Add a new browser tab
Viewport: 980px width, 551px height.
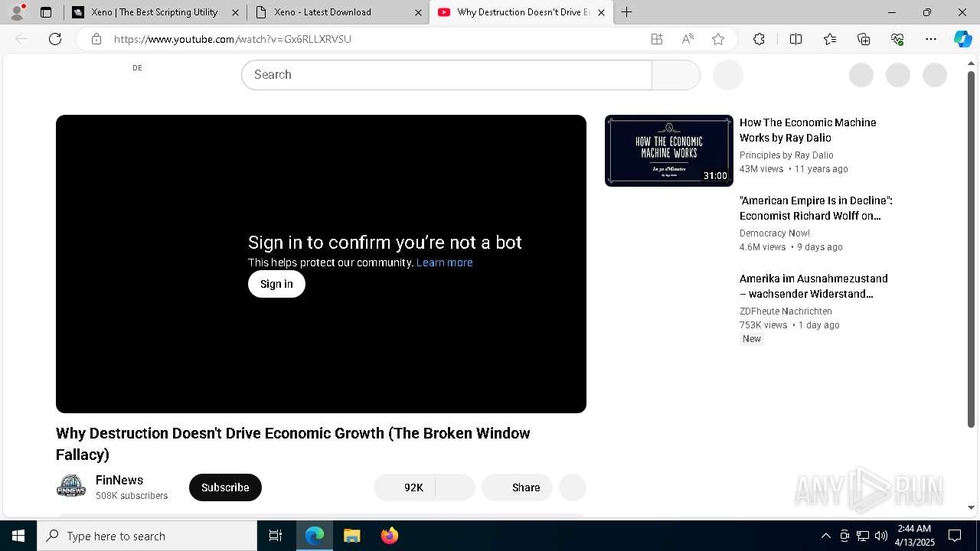coord(626,12)
